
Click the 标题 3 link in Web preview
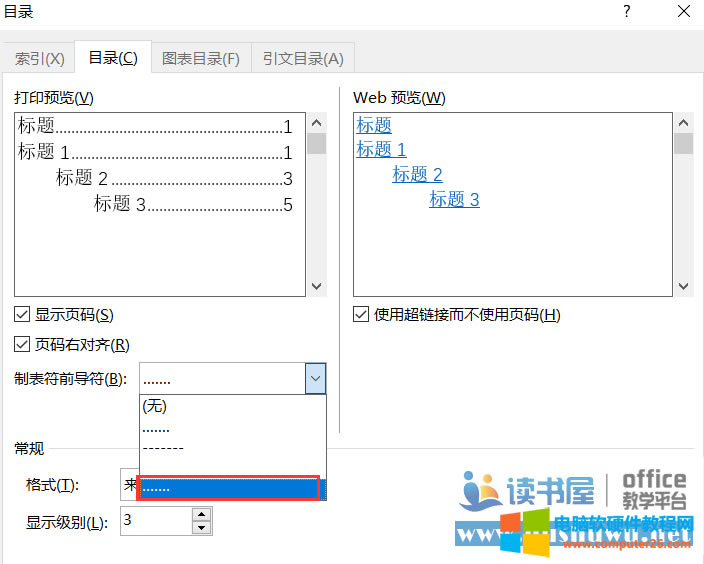pyautogui.click(x=454, y=199)
